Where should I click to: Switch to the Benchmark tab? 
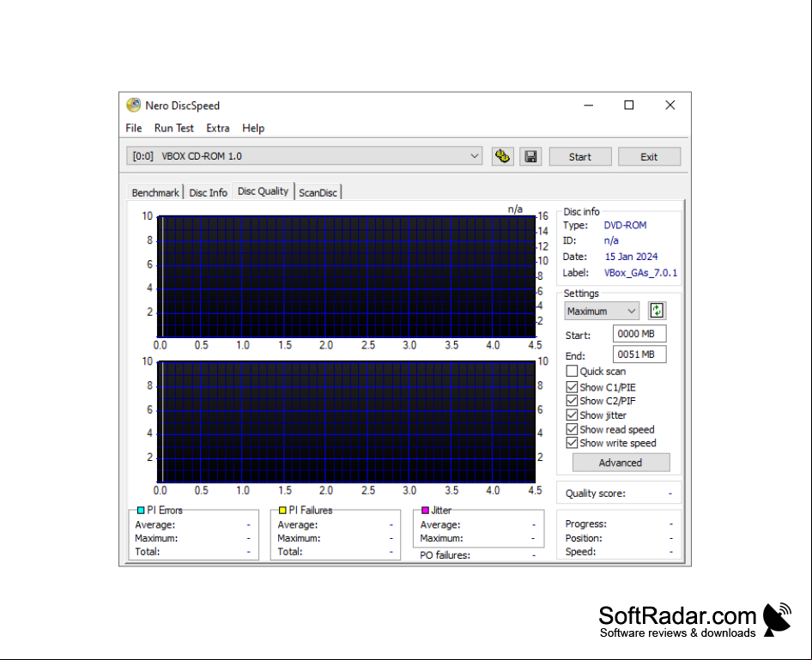pos(155,192)
